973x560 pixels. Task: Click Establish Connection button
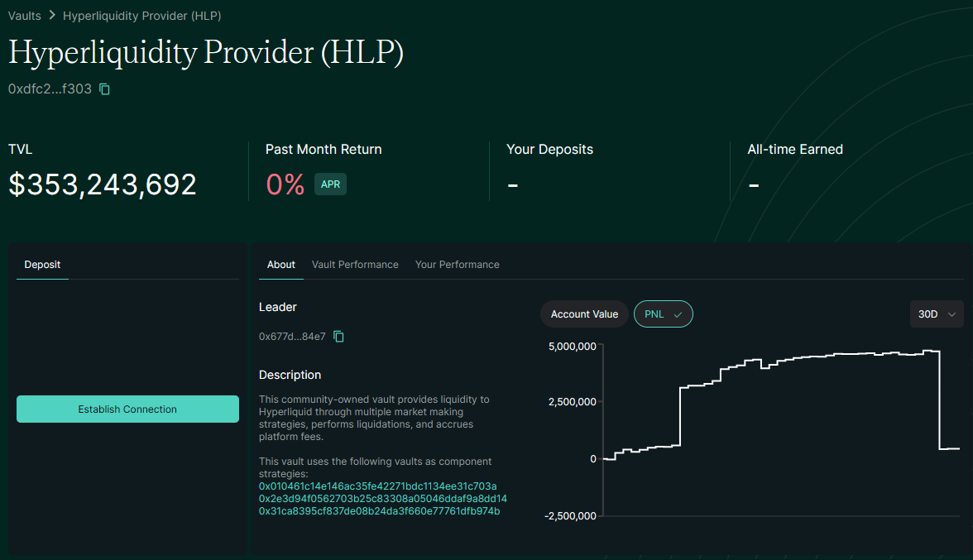click(127, 409)
